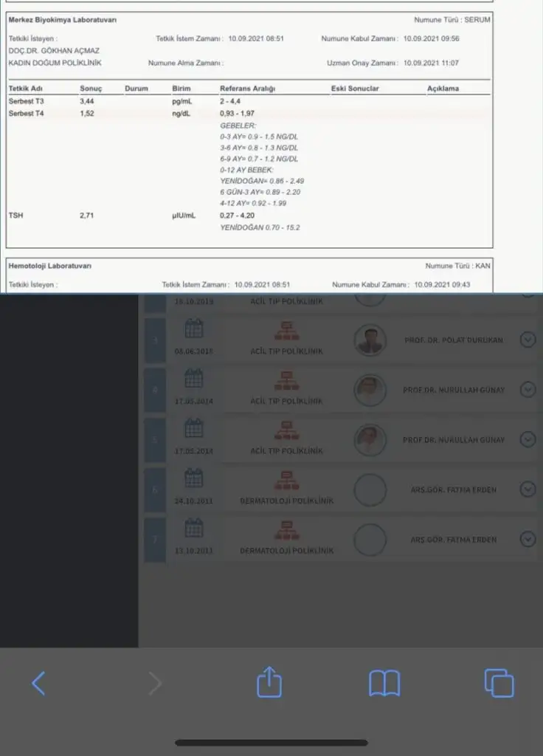Click the PROF. DR. POLAT DURUKAN name
Viewport: 543px width, 756px height.
[x=454, y=340]
